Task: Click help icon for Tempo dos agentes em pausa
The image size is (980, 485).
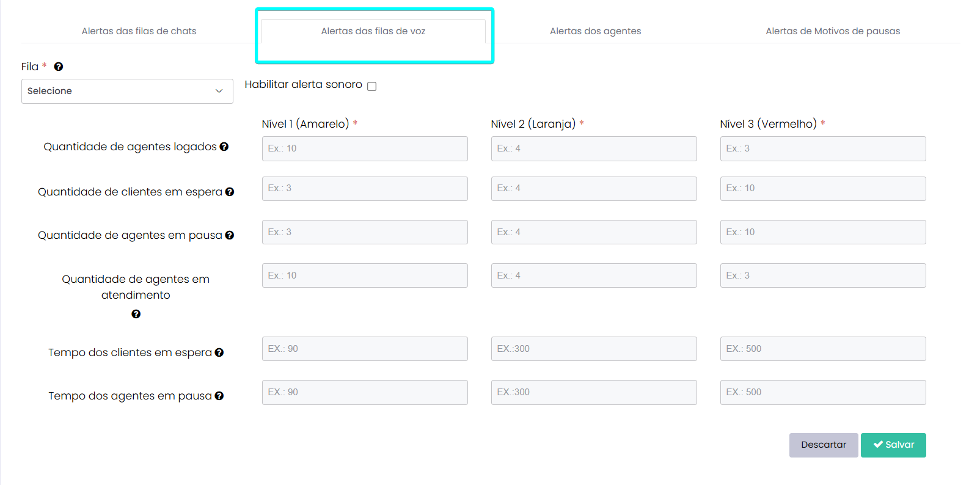Action: tap(219, 396)
